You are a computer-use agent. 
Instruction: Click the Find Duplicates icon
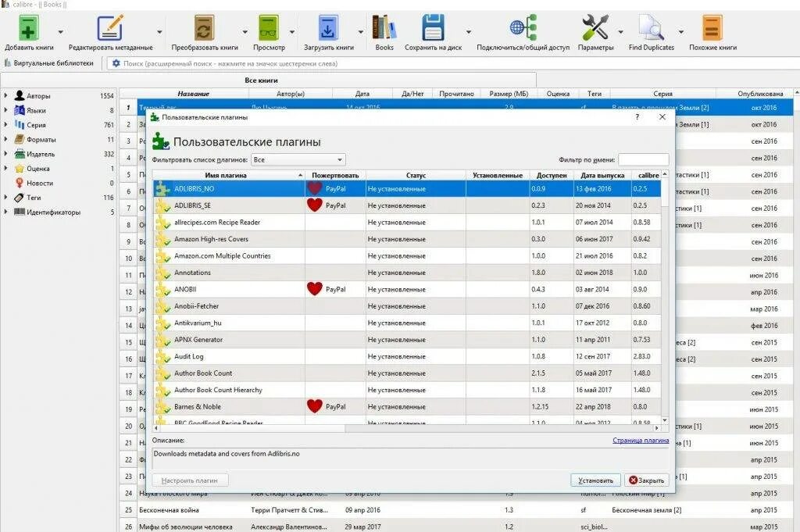tap(651, 27)
